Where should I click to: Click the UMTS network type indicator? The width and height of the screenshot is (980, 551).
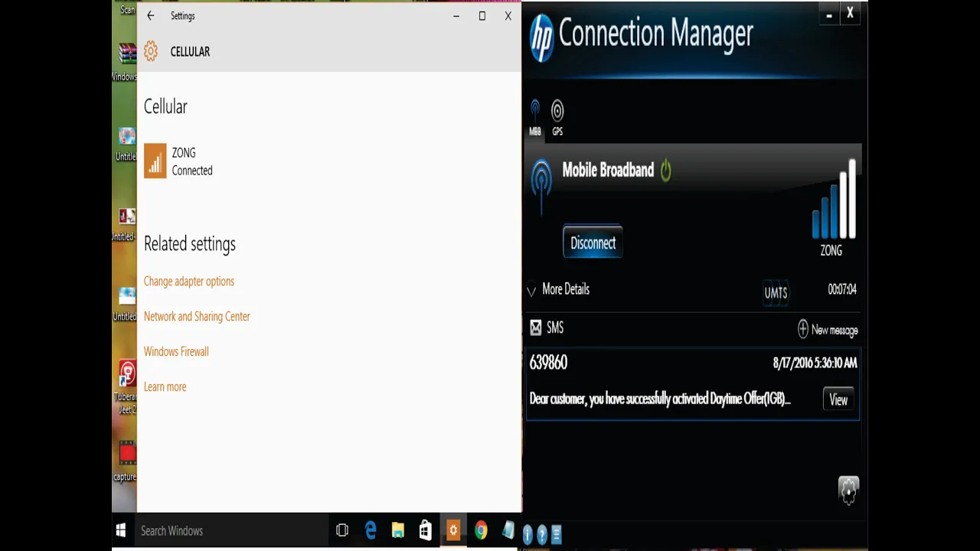tap(776, 292)
